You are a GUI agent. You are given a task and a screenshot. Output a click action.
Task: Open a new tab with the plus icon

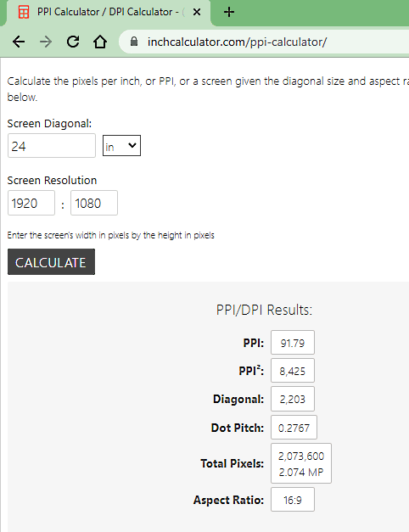(x=229, y=12)
